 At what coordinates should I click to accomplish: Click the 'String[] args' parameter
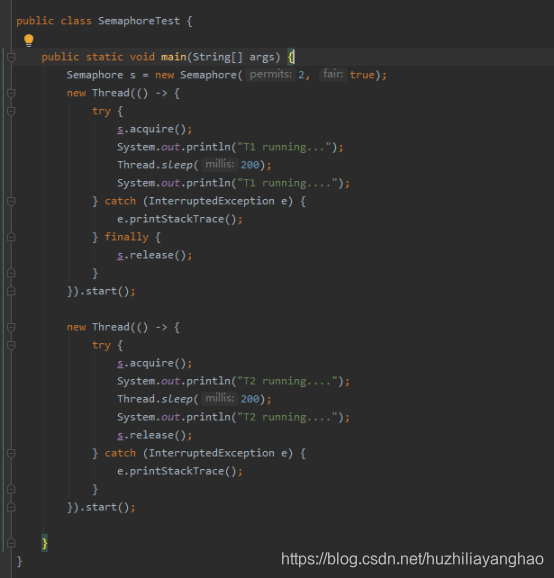click(x=233, y=57)
